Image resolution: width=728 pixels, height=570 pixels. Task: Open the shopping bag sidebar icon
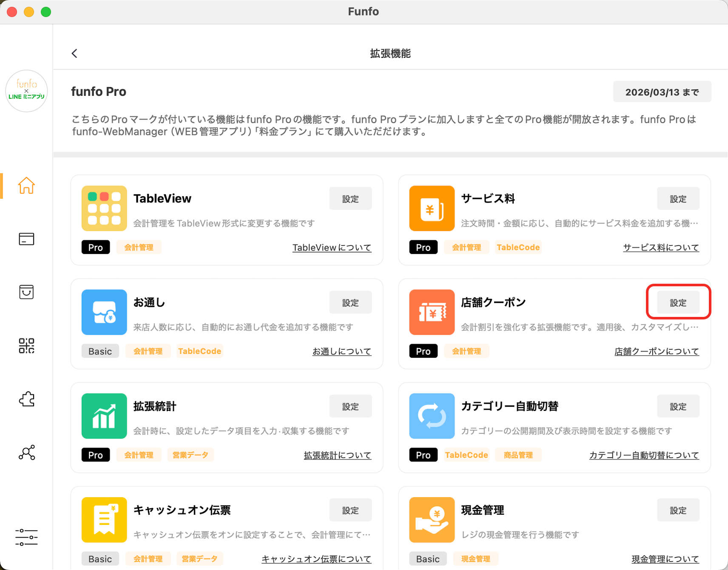pyautogui.click(x=26, y=292)
